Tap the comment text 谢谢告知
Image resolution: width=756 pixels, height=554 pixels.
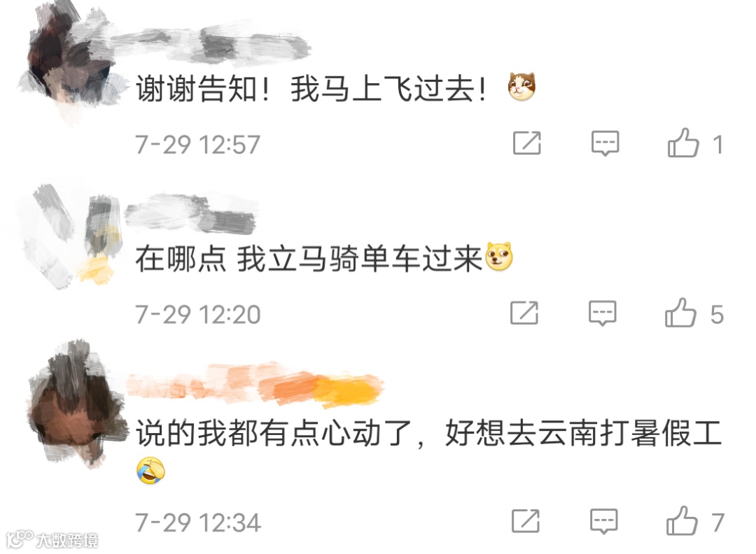197,89
